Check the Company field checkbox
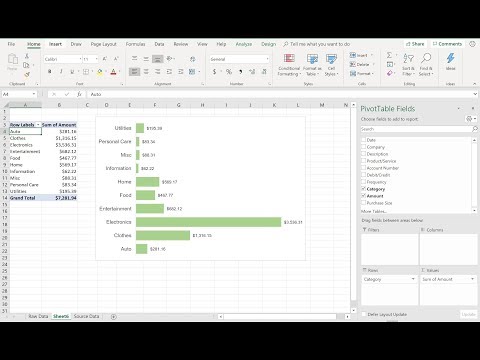Image resolution: width=480 pixels, height=360 pixels. pos(364,147)
